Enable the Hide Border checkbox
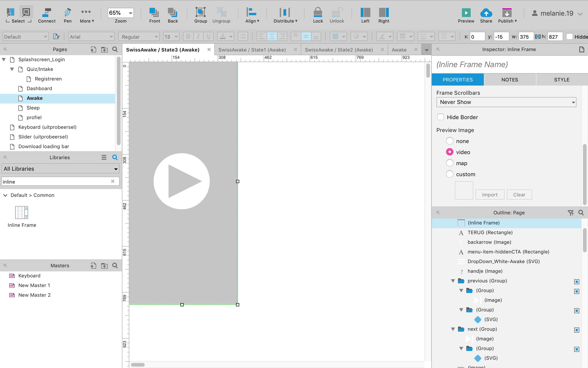 [441, 117]
